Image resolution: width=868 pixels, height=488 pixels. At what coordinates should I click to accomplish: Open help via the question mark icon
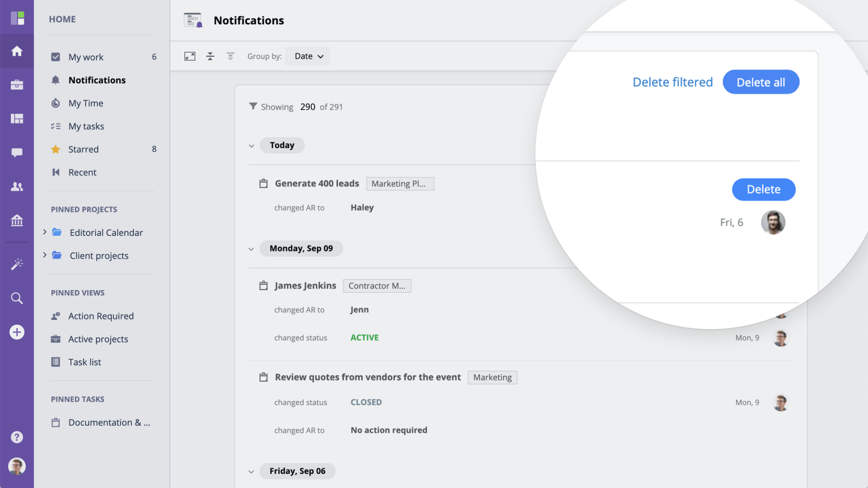click(17, 437)
